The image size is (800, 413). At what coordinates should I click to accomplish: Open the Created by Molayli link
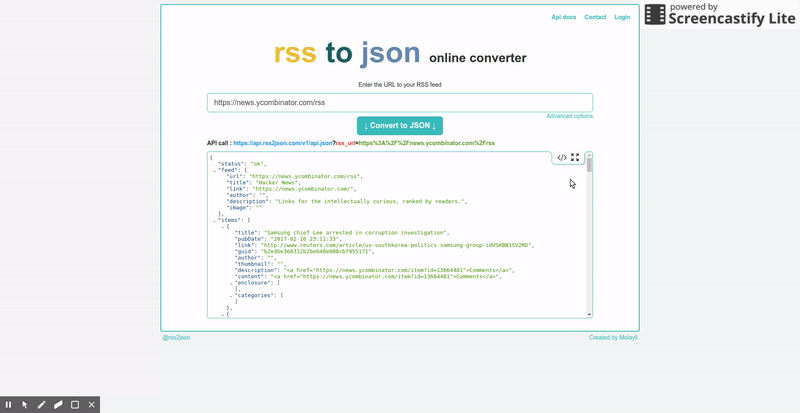click(613, 337)
